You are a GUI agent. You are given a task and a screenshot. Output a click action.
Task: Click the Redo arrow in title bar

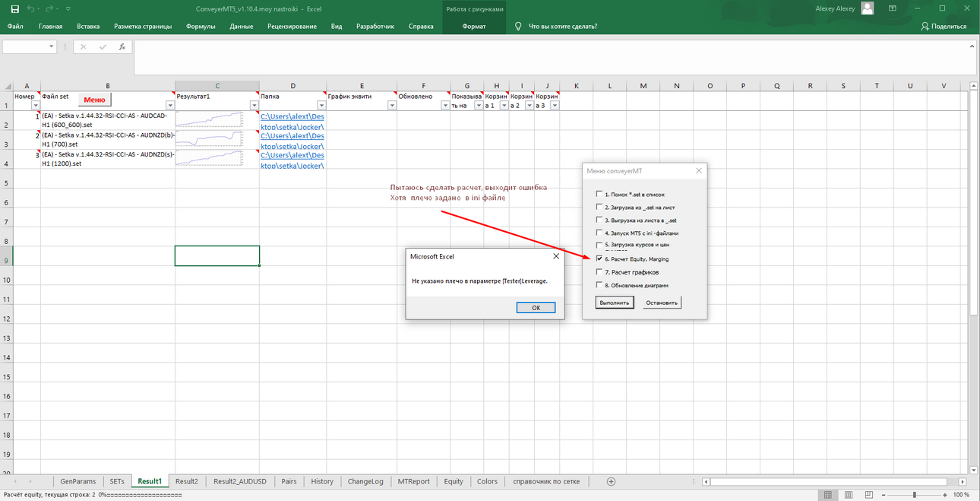tap(51, 8)
